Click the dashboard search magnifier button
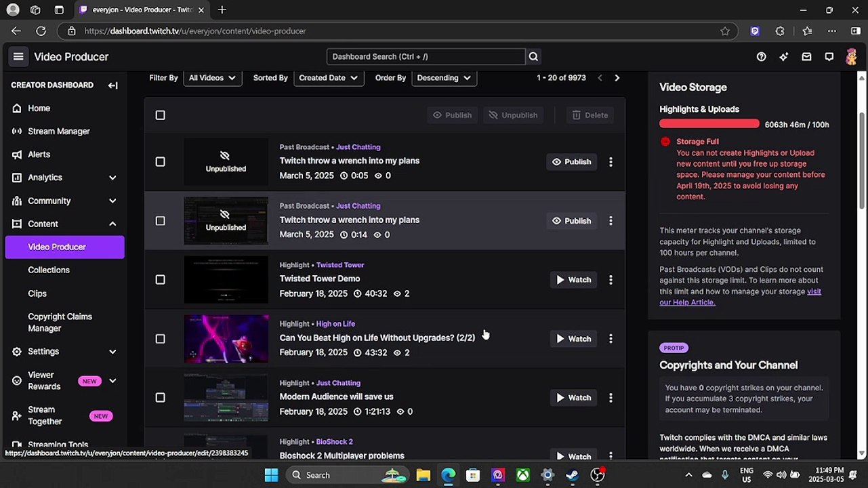The image size is (868, 488). (533, 57)
